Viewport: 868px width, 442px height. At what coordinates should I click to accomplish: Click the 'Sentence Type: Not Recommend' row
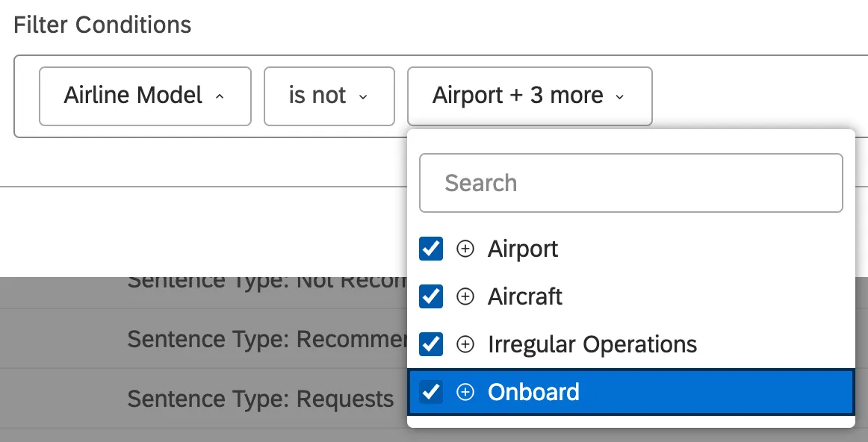coord(261,280)
